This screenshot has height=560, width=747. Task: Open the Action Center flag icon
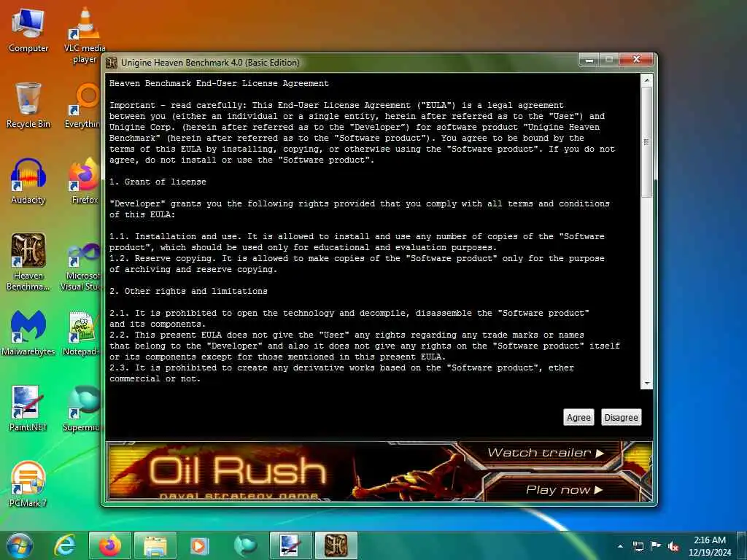coord(656,546)
